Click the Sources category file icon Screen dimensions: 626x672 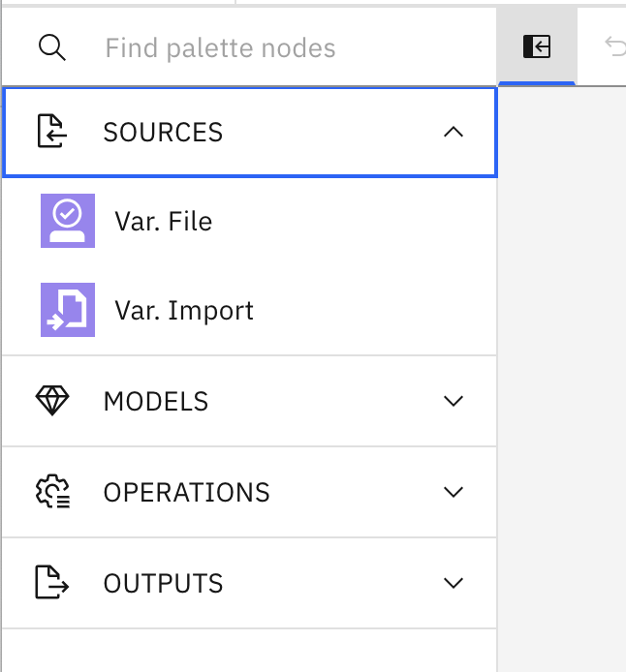[52, 131]
